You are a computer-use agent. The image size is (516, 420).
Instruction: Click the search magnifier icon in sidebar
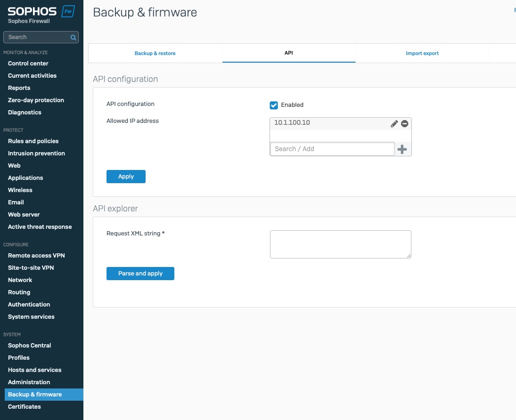point(73,38)
